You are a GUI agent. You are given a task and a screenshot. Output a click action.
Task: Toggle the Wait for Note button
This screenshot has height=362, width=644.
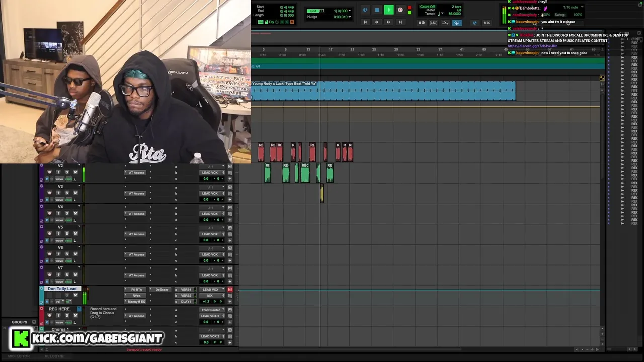pyautogui.click(x=422, y=23)
